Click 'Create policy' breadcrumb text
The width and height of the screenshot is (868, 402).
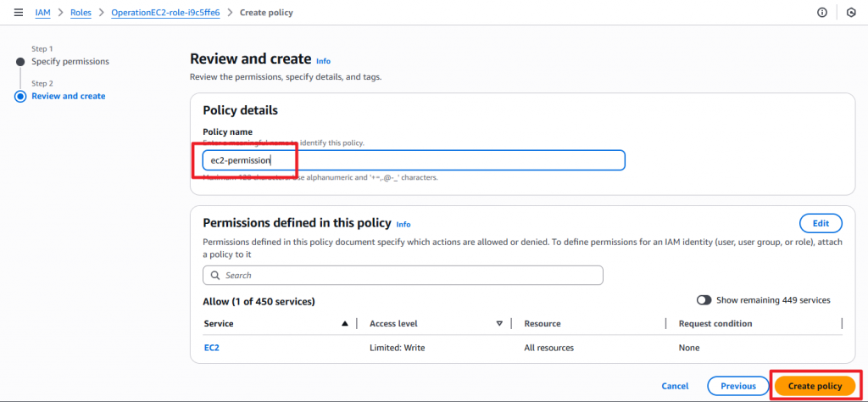point(266,12)
